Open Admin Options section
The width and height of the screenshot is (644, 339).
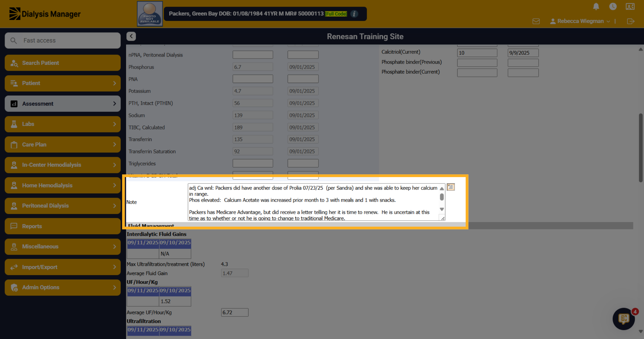[x=63, y=287]
